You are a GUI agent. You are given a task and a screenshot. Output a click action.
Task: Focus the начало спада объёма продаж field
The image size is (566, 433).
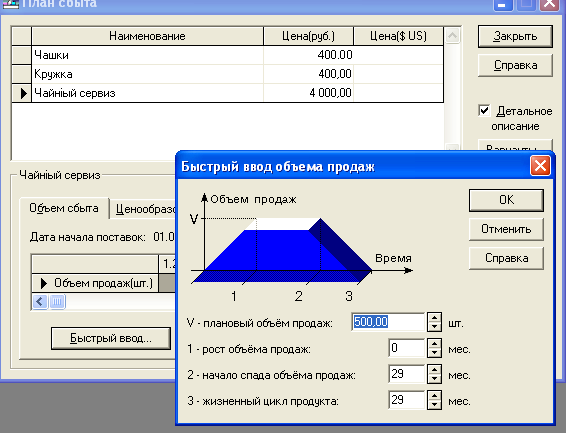[x=406, y=374]
